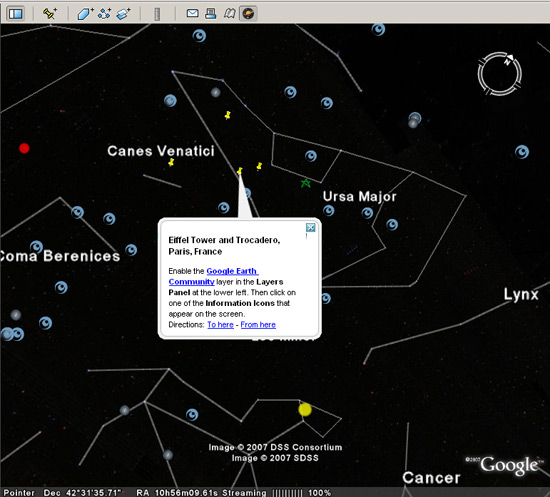Get directions using the To here link
Viewport: 550px width, 497px height.
(220, 325)
